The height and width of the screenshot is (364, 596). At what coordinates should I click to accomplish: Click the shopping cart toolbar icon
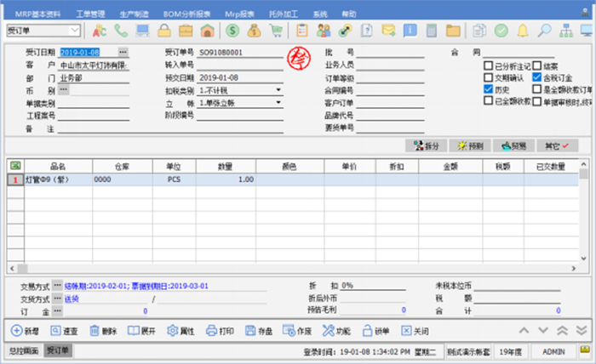coord(276,31)
